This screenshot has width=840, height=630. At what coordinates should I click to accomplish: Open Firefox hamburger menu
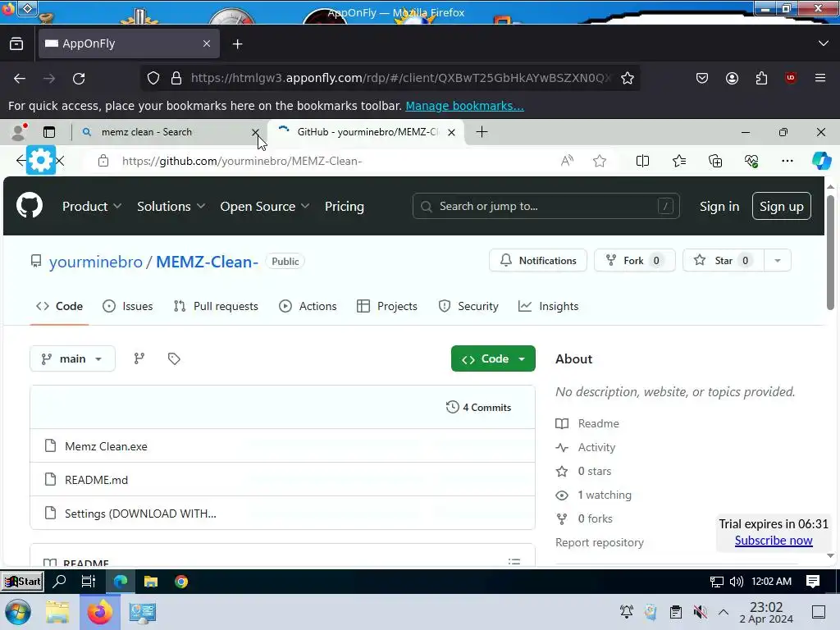pyautogui.click(x=820, y=78)
